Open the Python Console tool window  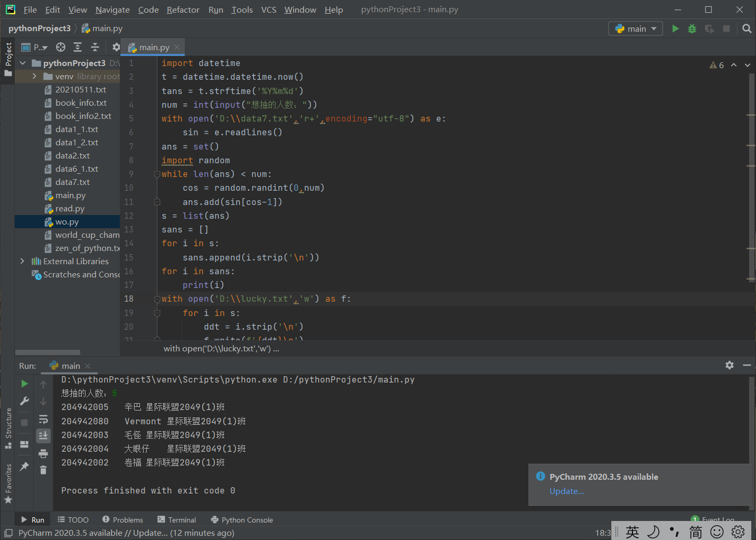242,520
